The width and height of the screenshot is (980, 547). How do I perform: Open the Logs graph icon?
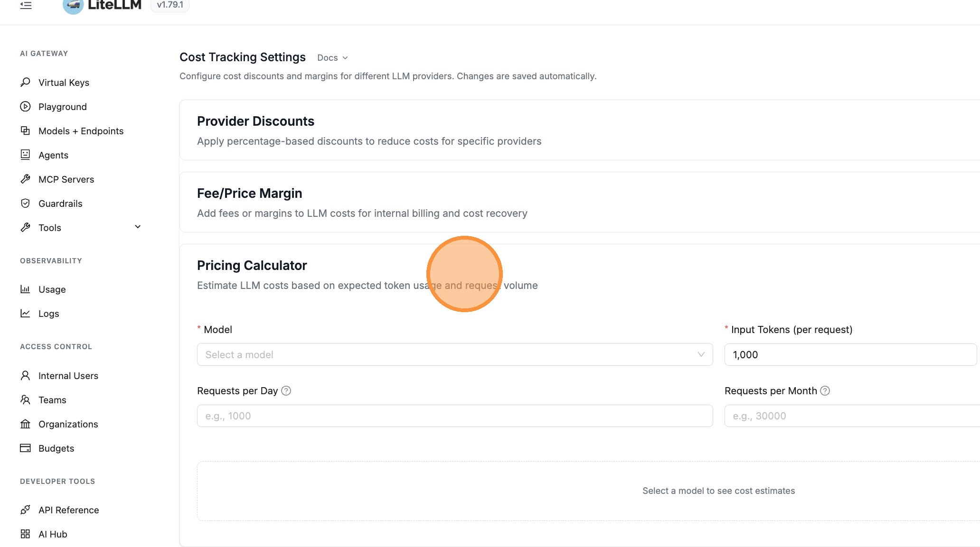pyautogui.click(x=25, y=313)
